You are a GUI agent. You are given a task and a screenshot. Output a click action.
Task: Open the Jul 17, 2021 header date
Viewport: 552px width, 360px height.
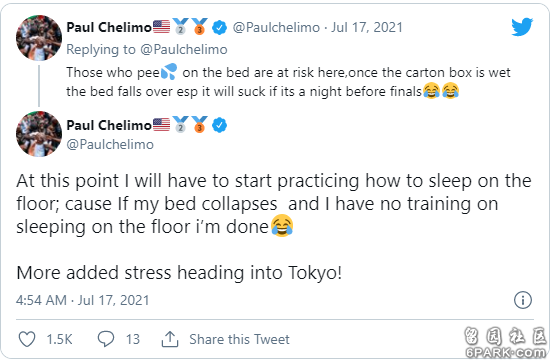pos(367,27)
